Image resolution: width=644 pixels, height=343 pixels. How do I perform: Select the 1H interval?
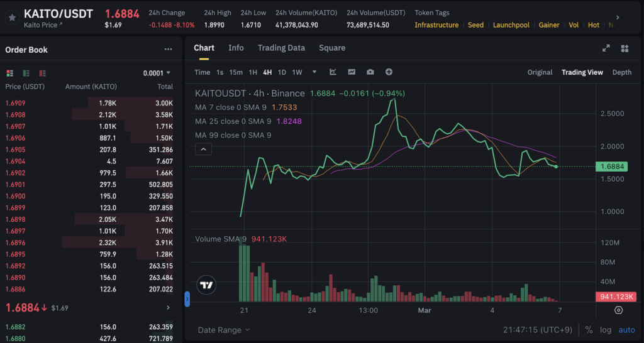(253, 72)
